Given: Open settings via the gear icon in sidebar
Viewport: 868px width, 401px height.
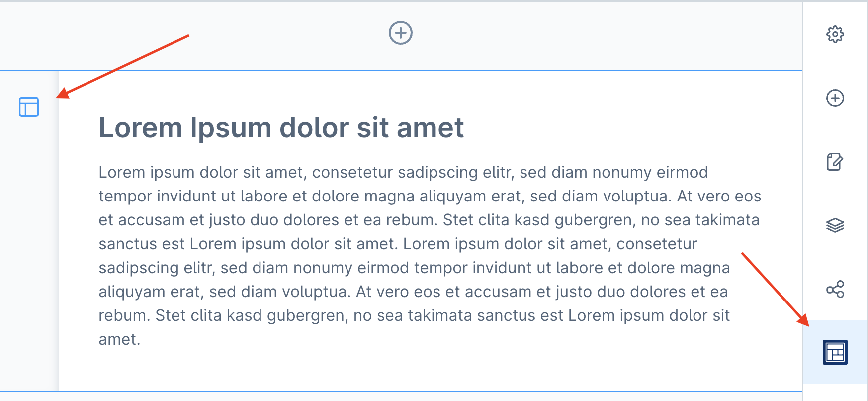Looking at the screenshot, I should [835, 34].
